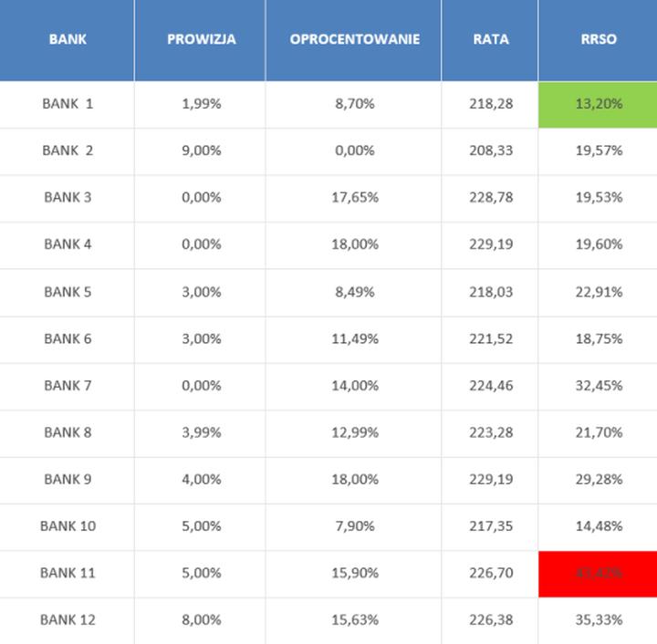Select the green 13,20% RRSO cell
The height and width of the screenshot is (644, 657).
pos(599,104)
